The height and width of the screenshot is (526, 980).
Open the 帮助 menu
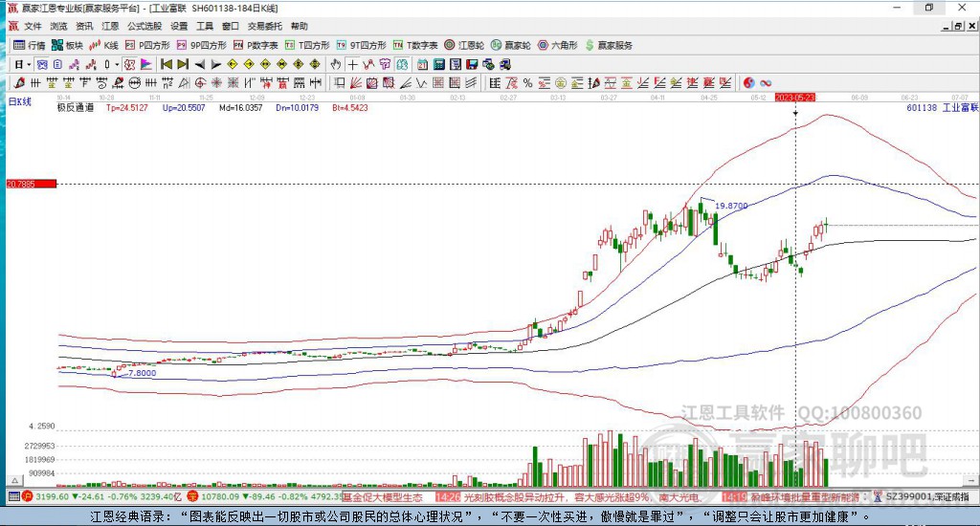point(299,26)
